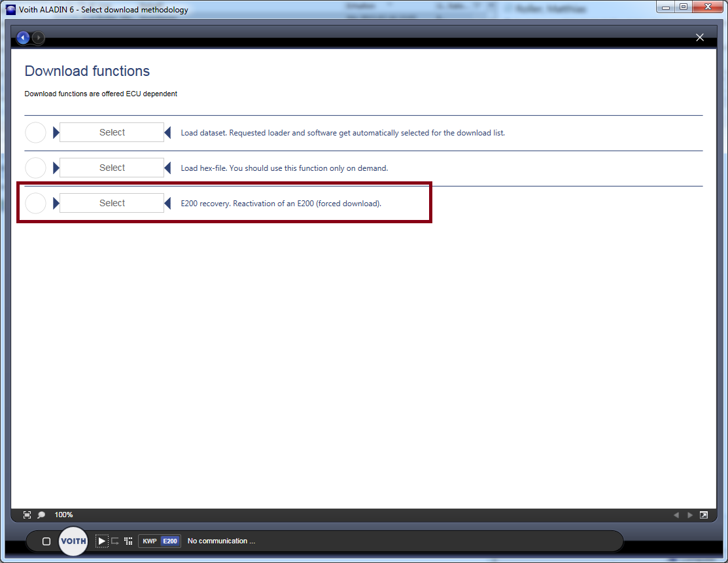The image size is (728, 563).
Task: Close the Download functions panel with the X
Action: 700,37
